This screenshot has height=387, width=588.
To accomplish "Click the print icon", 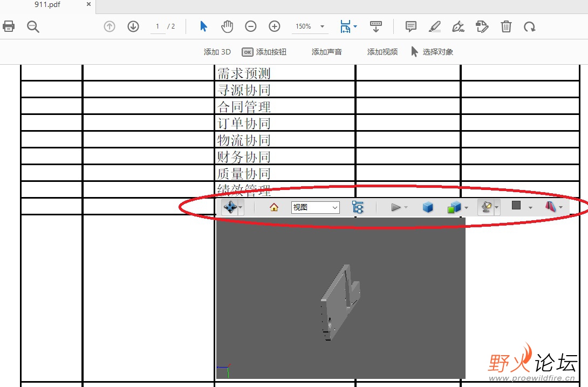I will click(x=9, y=26).
